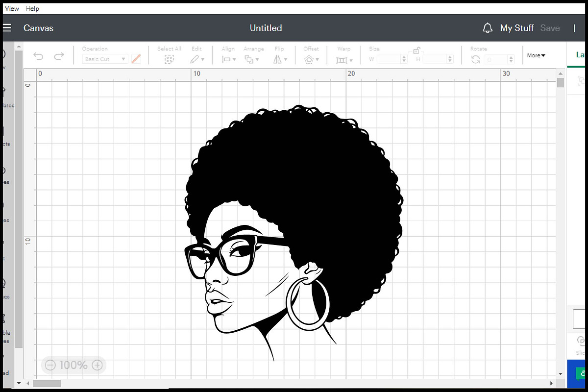
Task: Click the Canvas header label
Action: tap(38, 28)
